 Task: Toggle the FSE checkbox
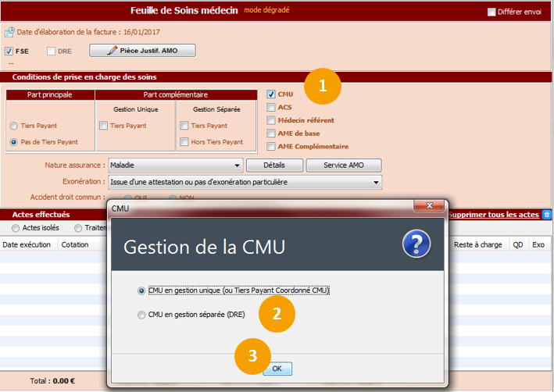9,52
